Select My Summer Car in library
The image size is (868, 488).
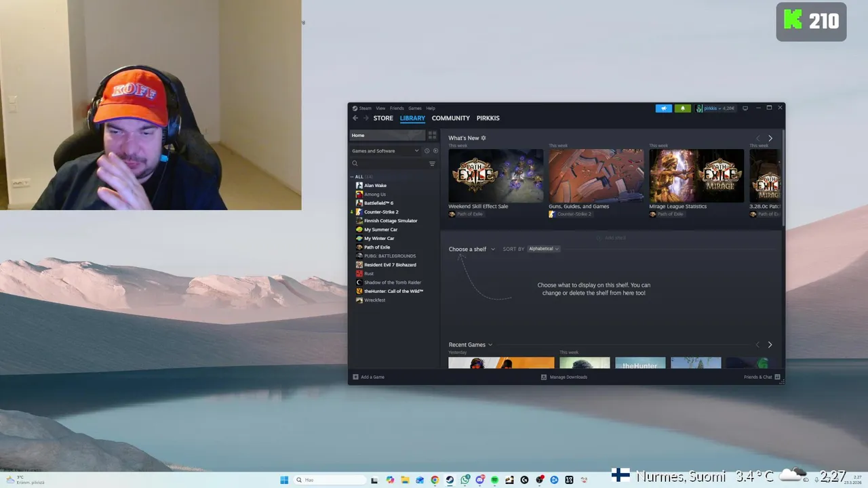point(380,230)
